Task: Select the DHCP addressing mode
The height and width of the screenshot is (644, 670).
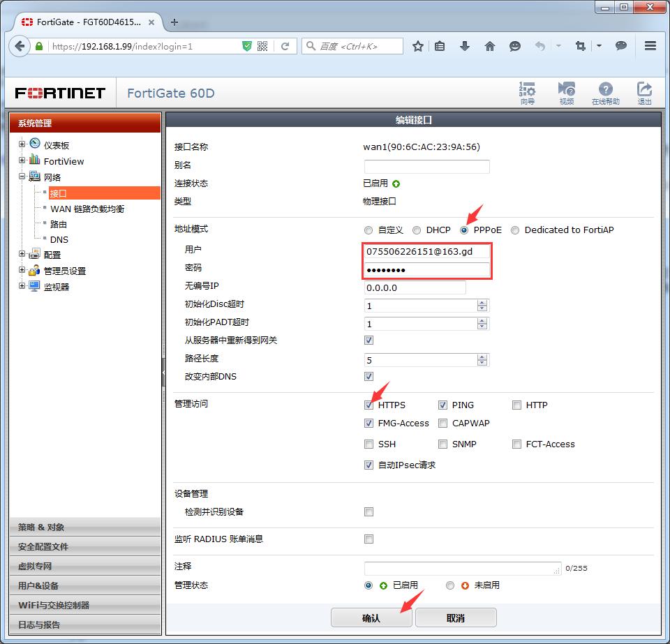Action: click(x=417, y=230)
